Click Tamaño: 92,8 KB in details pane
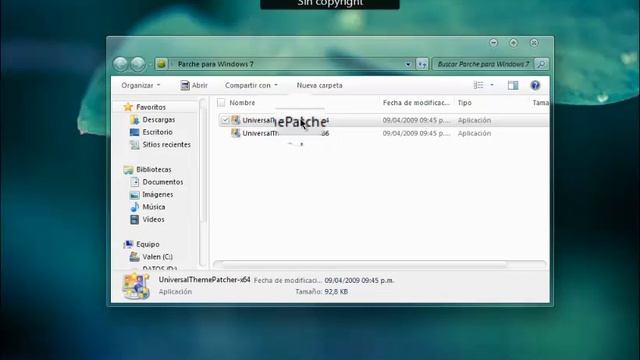This screenshot has width=640, height=360. [322, 291]
